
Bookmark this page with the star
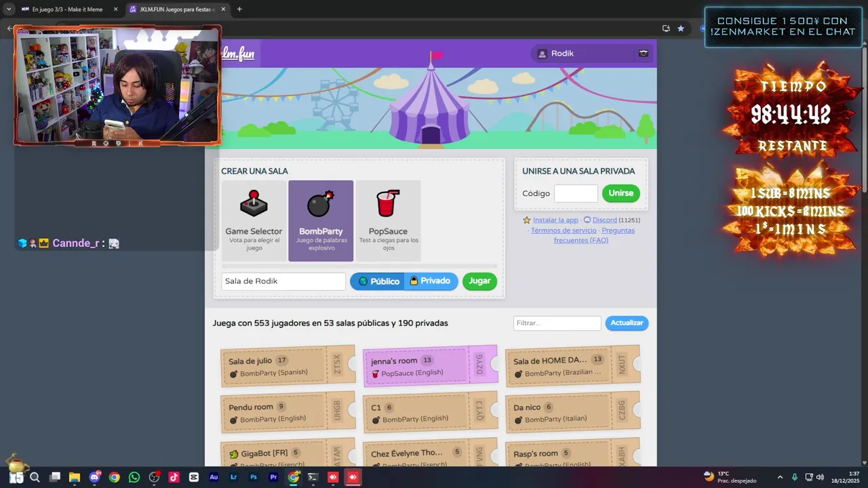coord(681,28)
